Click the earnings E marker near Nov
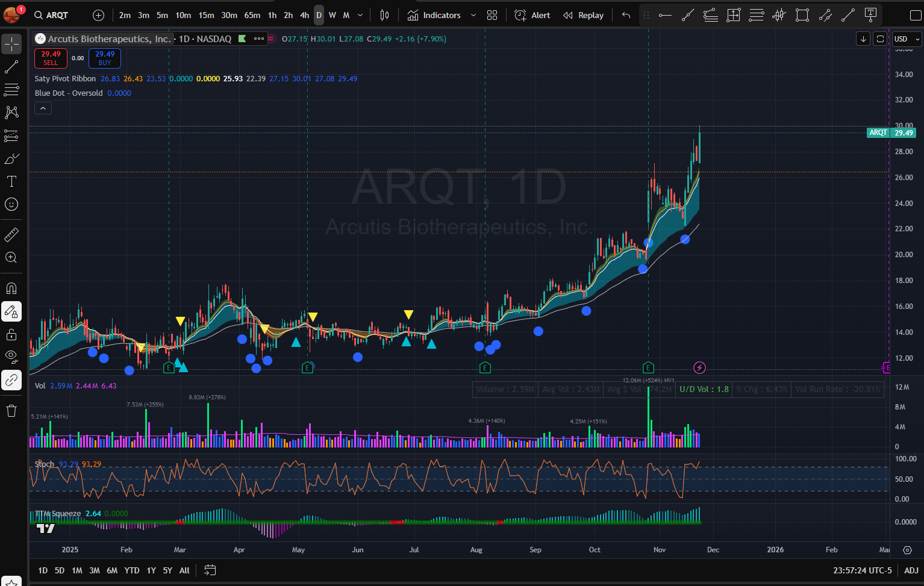Image resolution: width=924 pixels, height=586 pixels. pos(648,367)
